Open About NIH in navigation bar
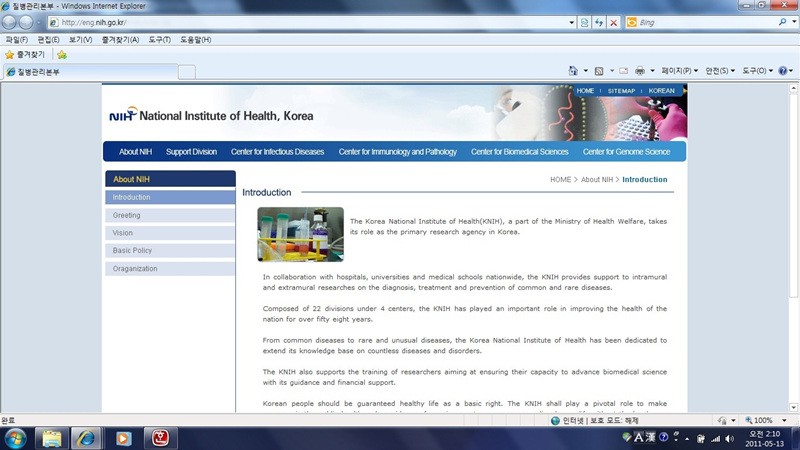 coord(135,152)
